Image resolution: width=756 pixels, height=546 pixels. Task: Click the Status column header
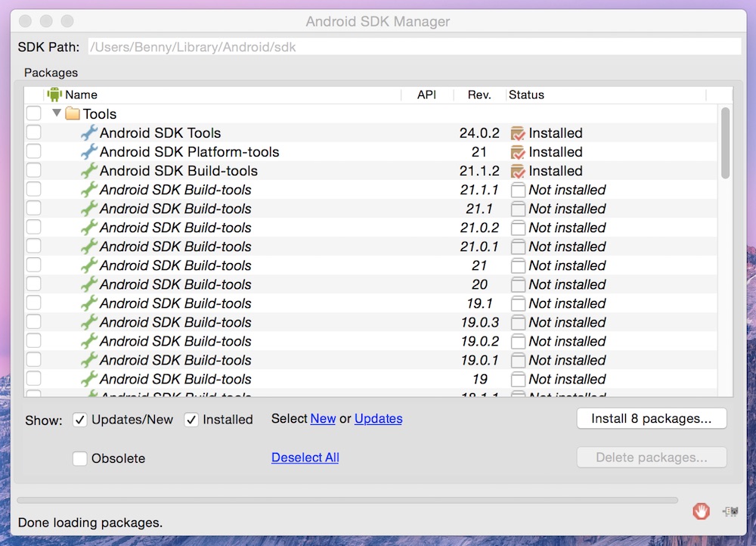point(606,95)
